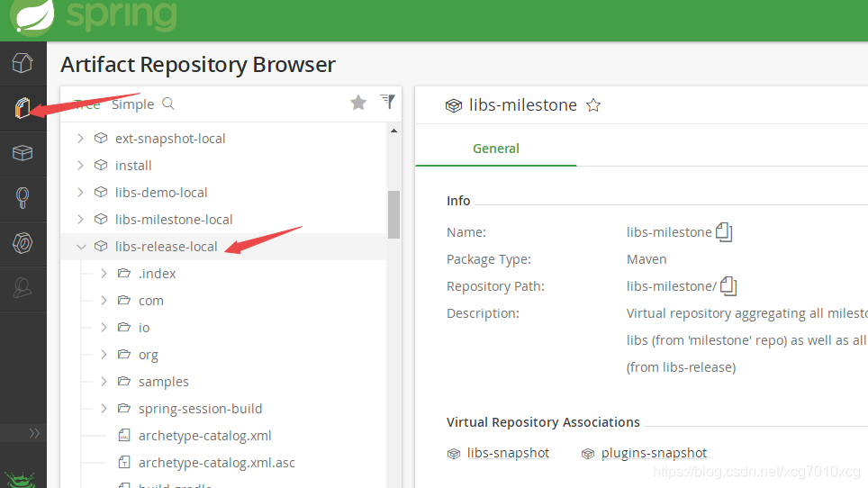Click folder icon of .index
Image resolution: width=868 pixels, height=488 pixels.
pyautogui.click(x=124, y=273)
